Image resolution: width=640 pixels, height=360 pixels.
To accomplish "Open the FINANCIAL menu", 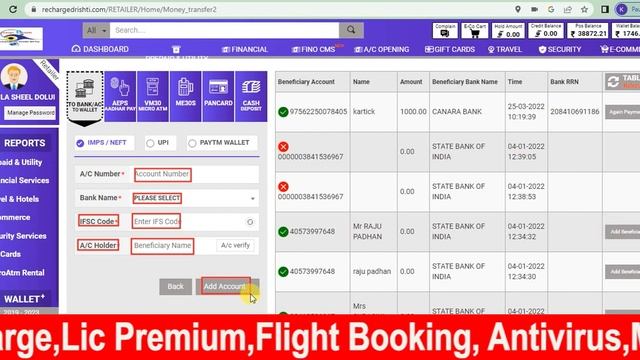I will (245, 49).
